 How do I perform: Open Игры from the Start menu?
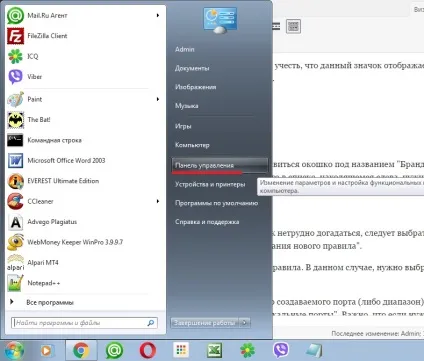point(183,126)
